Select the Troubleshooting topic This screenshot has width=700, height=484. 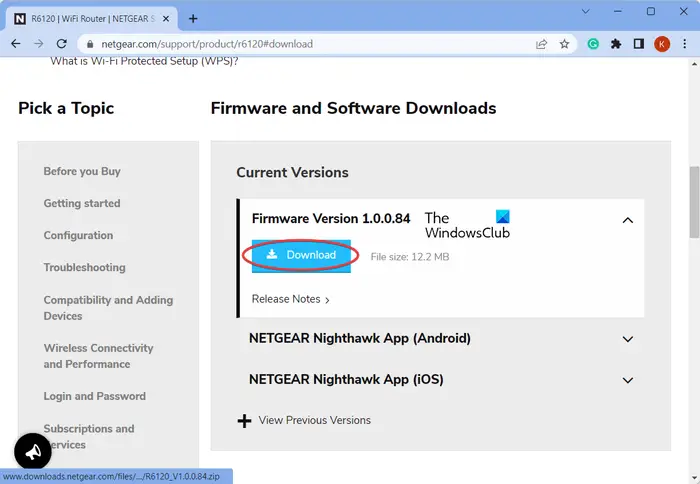click(84, 267)
